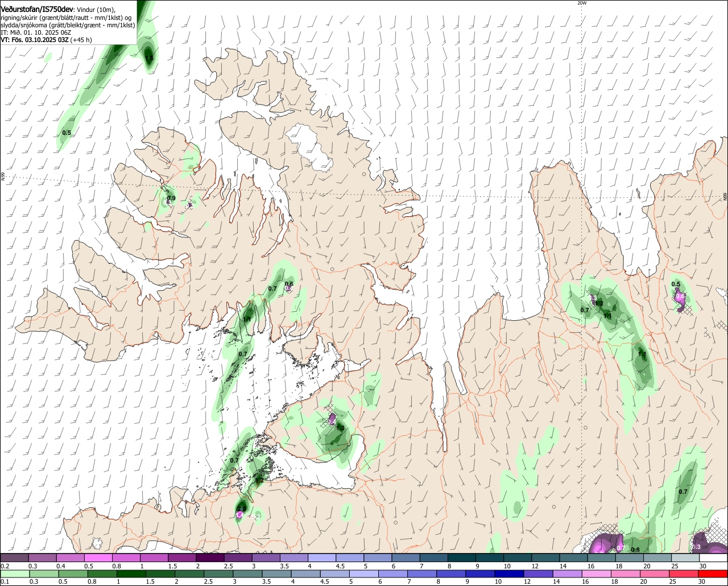Select the violet 12 swatch in bottom legend row
Screen dimensions: 728x586
pos(539,573)
